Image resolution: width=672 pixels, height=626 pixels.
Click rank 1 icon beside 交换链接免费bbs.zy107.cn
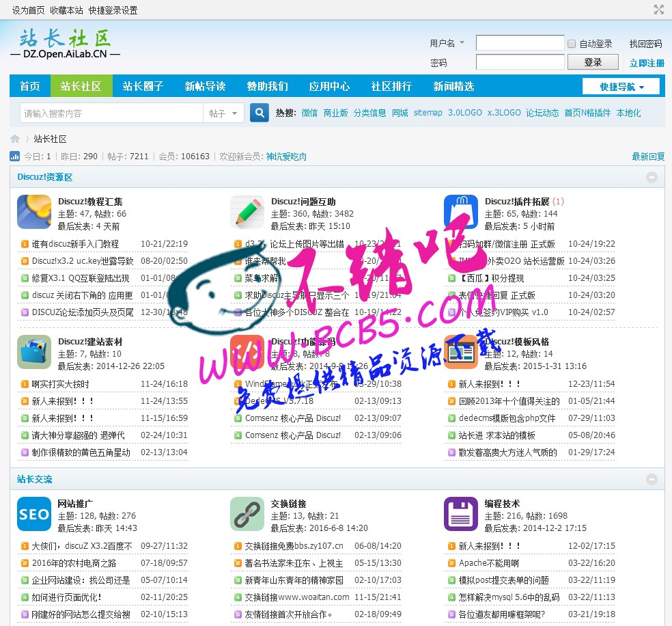238,546
